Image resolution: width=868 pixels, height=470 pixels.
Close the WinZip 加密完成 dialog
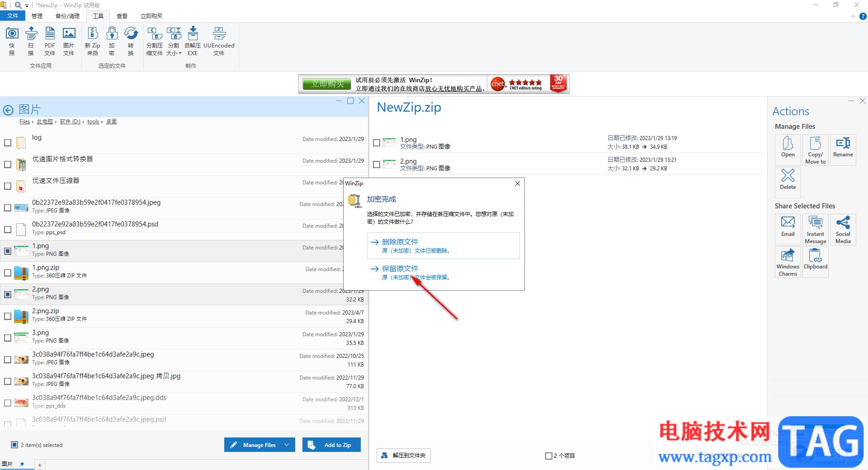pyautogui.click(x=518, y=183)
